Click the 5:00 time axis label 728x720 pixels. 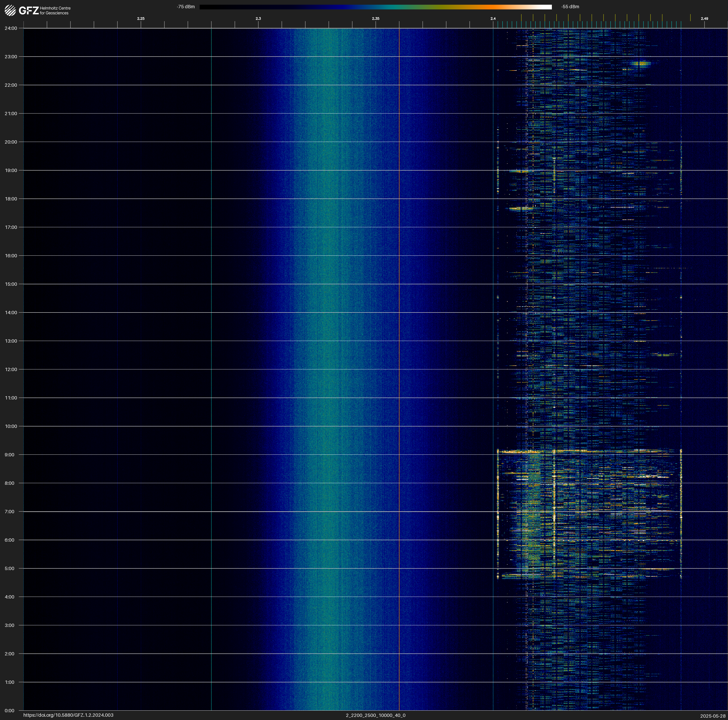(9, 568)
